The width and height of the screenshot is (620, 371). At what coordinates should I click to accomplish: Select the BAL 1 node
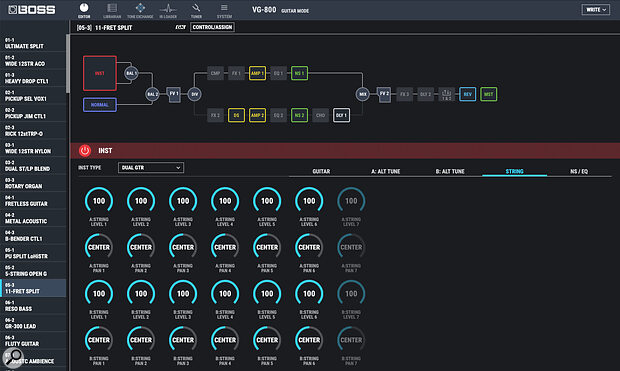131,73
